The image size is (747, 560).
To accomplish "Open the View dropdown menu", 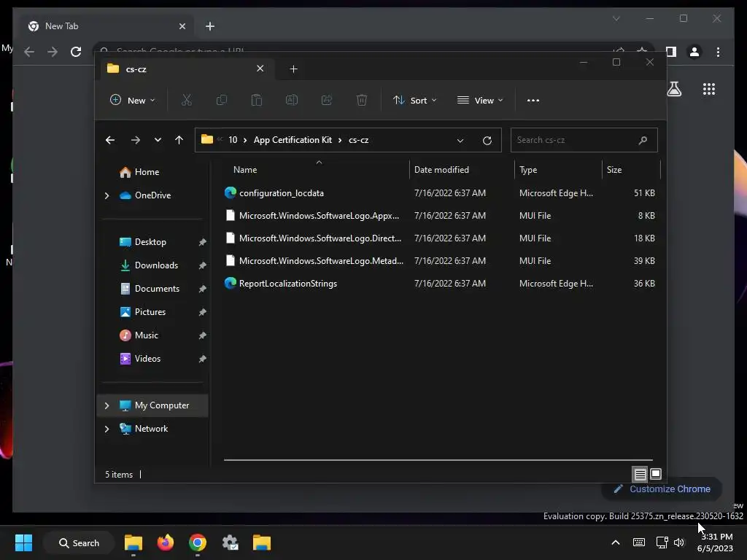I will (x=480, y=100).
